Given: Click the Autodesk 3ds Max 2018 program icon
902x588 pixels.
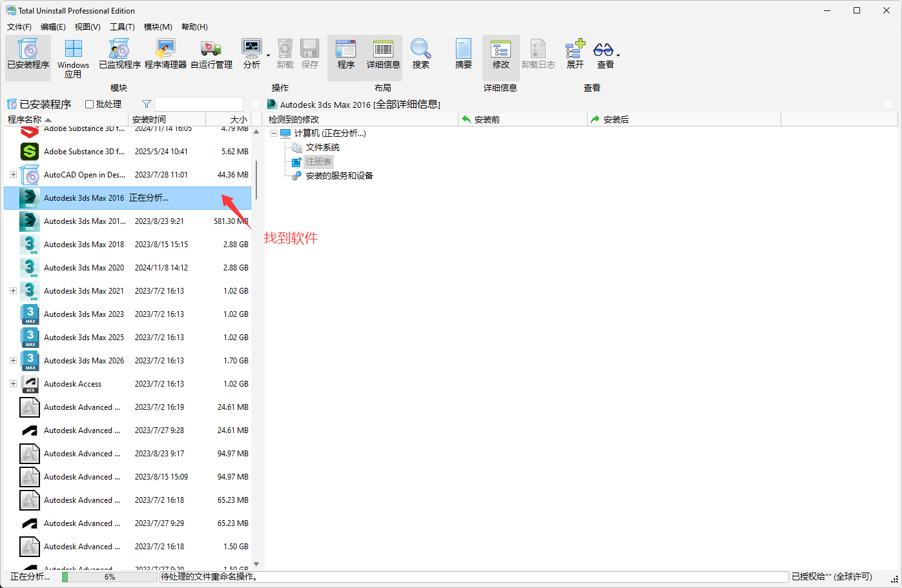Looking at the screenshot, I should [30, 245].
